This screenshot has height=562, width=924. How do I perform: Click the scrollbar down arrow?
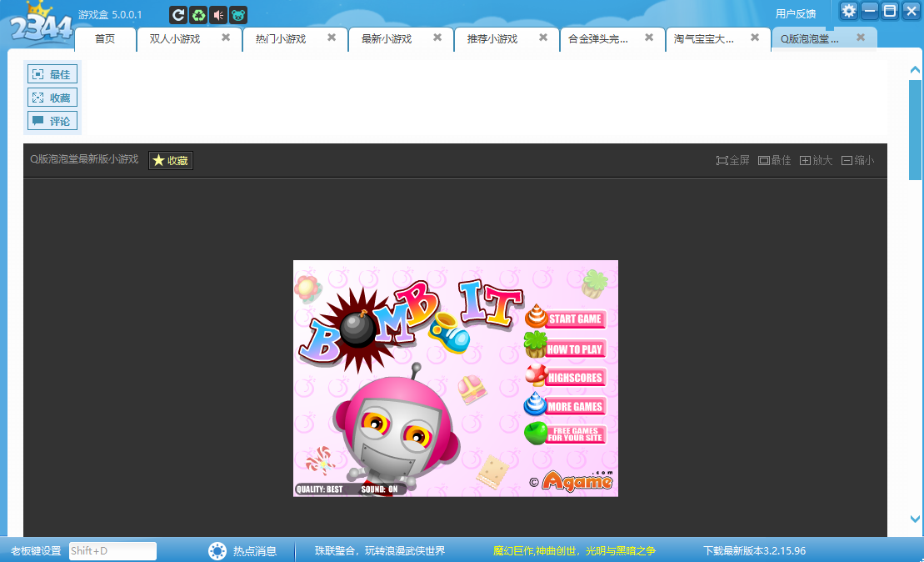coord(915,519)
